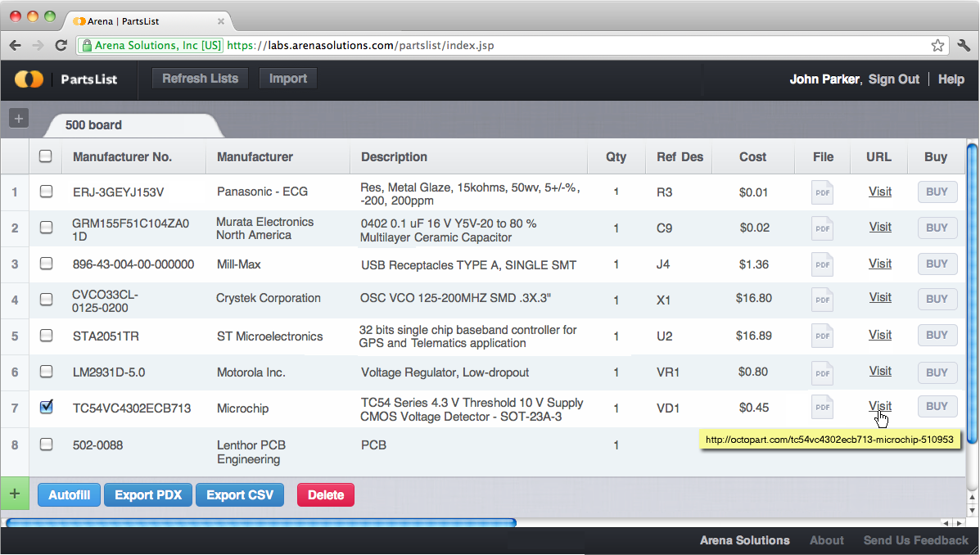Screen dimensions: 980x555
Task: Open the PDF file for GRM155F51C104ZA01D
Action: pyautogui.click(x=823, y=228)
